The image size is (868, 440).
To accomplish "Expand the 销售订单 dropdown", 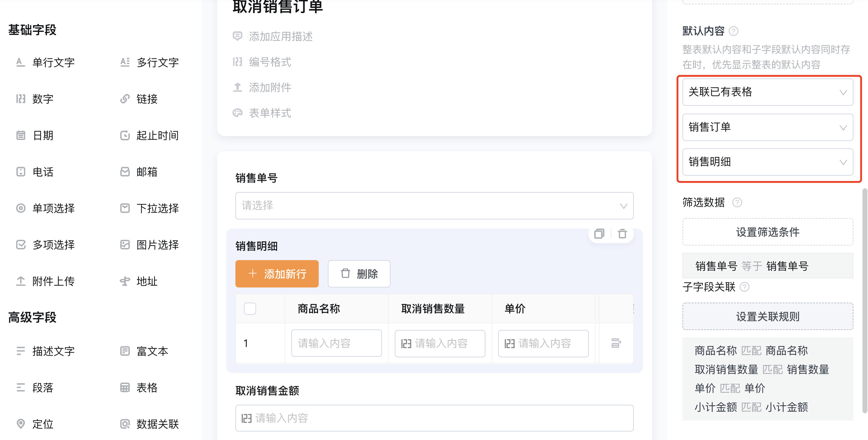I will (768, 127).
